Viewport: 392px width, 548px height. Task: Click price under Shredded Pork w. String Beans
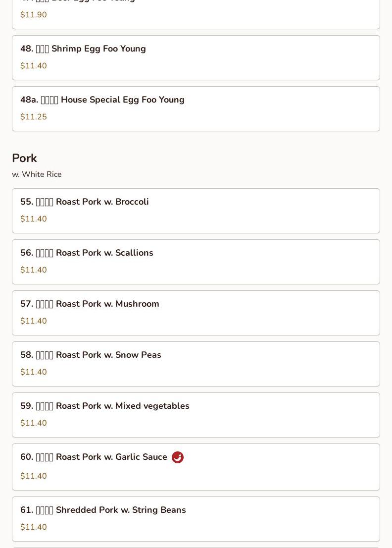coord(34,527)
